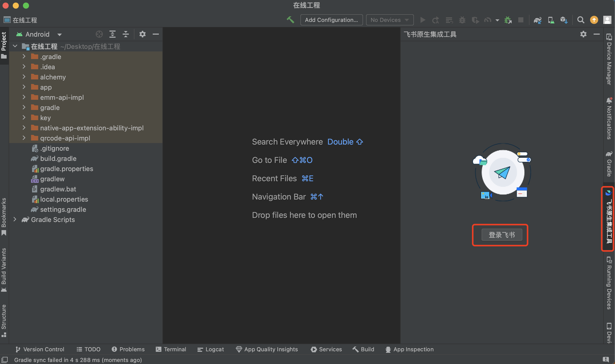This screenshot has width=615, height=364.
Task: Click the green hammer Make Project icon
Action: coord(290,20)
